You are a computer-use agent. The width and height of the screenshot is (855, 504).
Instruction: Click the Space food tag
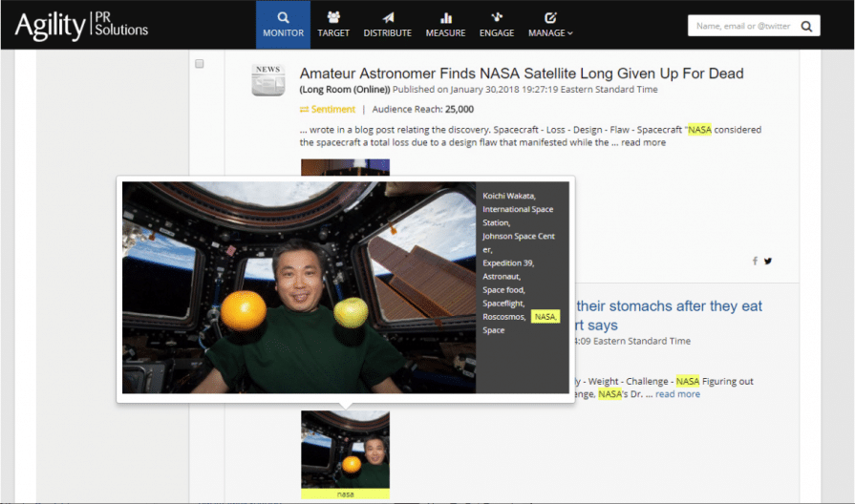(503, 290)
